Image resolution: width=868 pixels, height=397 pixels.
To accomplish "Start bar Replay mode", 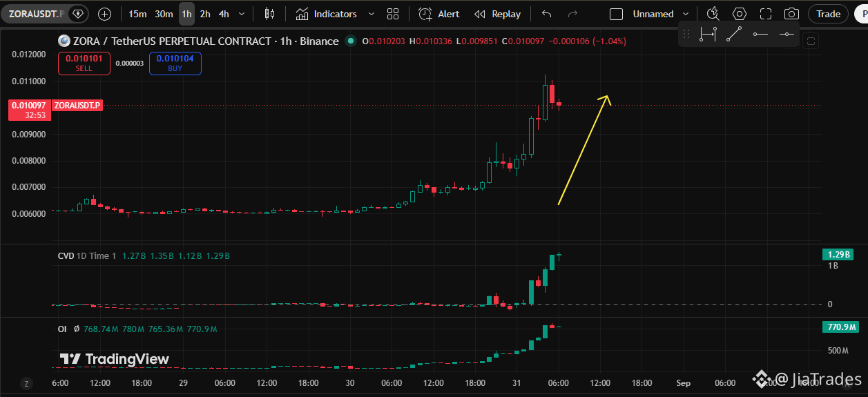I will (x=498, y=14).
